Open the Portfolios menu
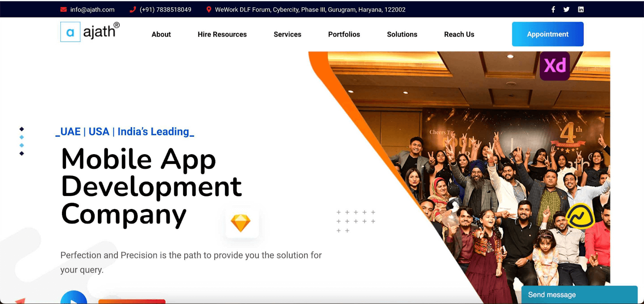The width and height of the screenshot is (644, 304). (344, 34)
